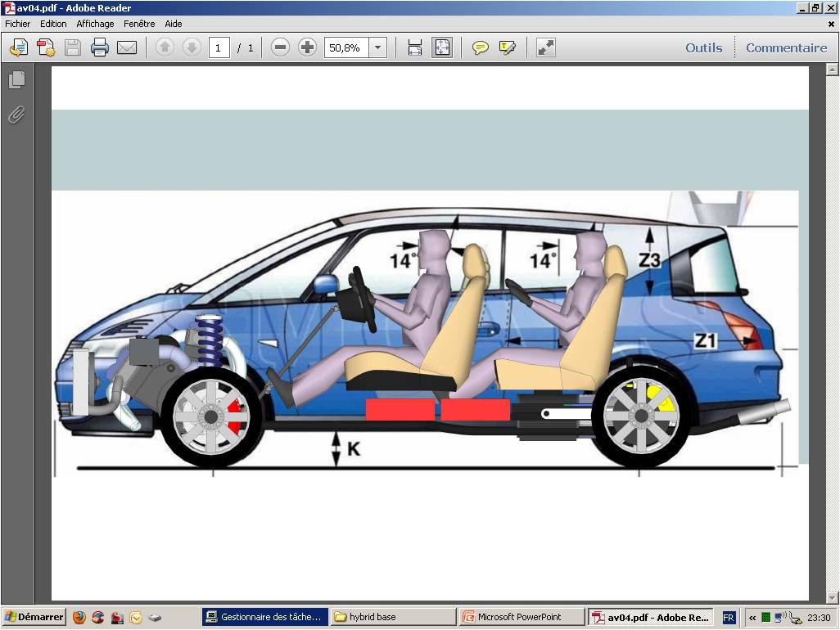Click the email envelope icon
The image size is (840, 630).
tap(127, 47)
